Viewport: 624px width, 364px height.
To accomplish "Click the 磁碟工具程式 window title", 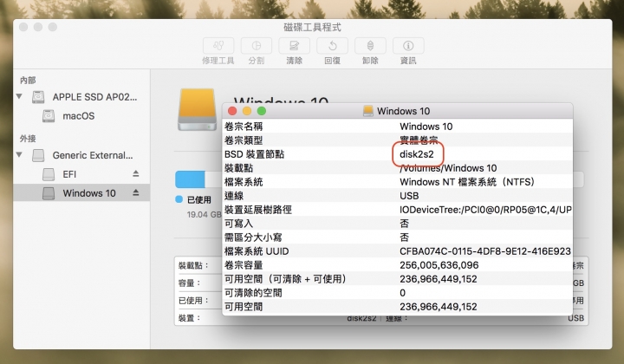I will point(312,28).
